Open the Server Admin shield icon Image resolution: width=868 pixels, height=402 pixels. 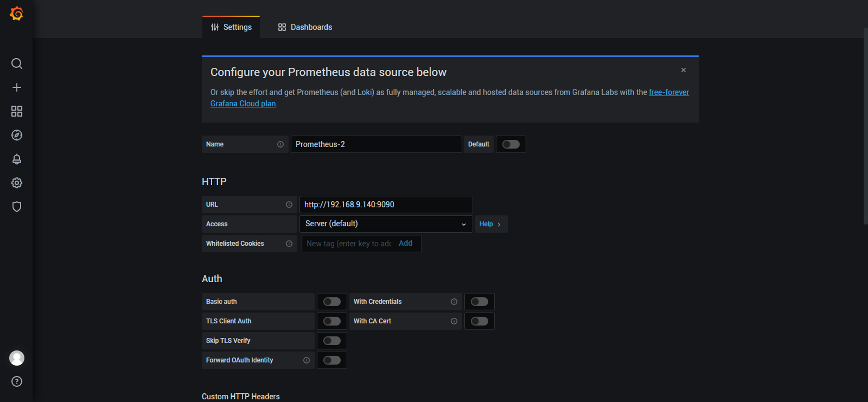pyautogui.click(x=16, y=207)
